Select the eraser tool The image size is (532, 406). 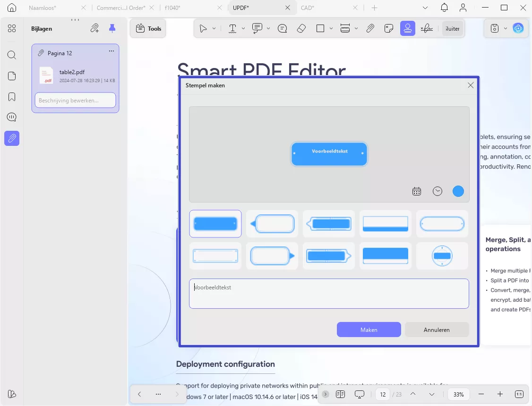[301, 28]
